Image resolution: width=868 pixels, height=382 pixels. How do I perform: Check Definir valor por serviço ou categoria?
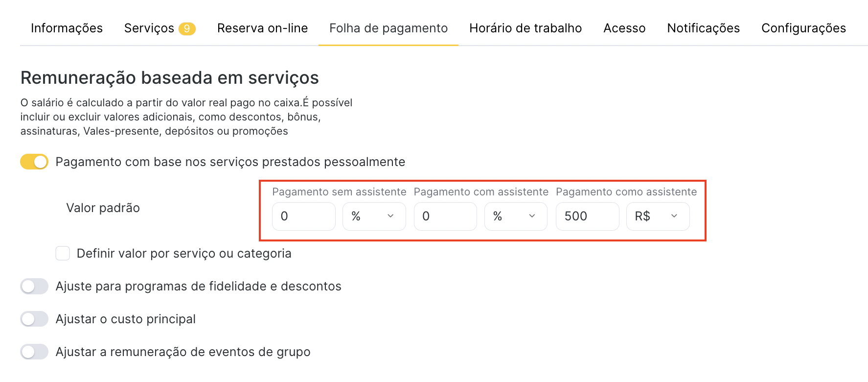tap(63, 253)
